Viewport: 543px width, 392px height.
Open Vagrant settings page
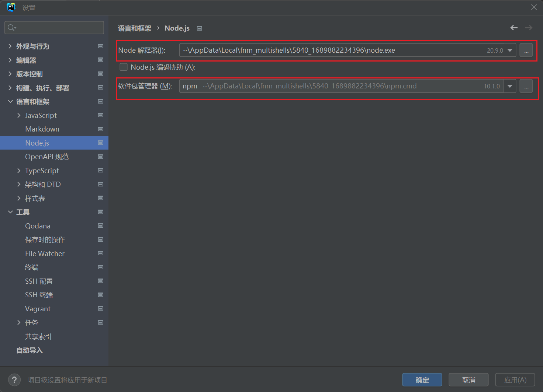click(38, 309)
